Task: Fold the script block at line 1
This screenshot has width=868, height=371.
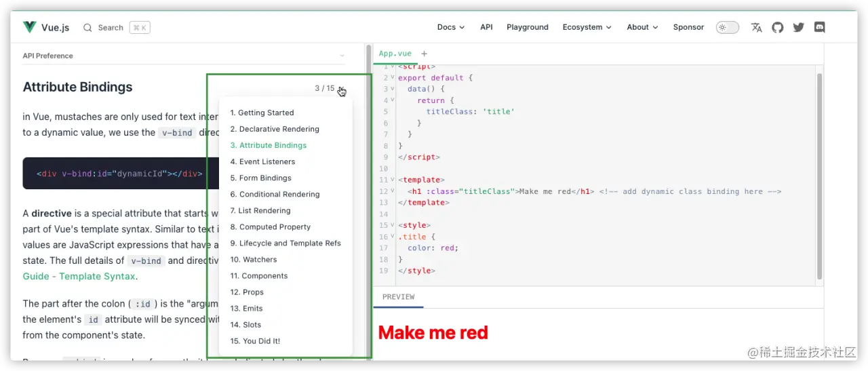Action: click(x=393, y=66)
